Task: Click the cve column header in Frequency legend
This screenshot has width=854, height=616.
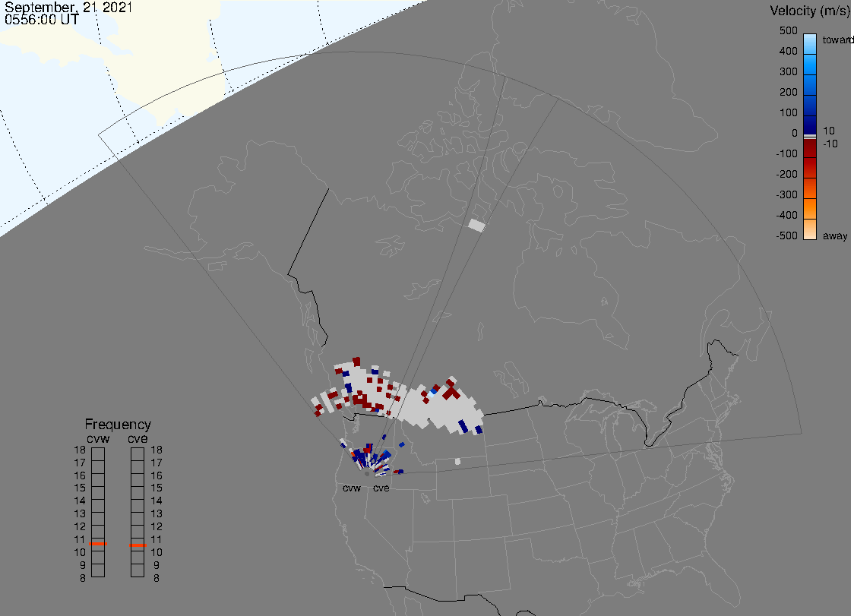Action: [x=138, y=438]
